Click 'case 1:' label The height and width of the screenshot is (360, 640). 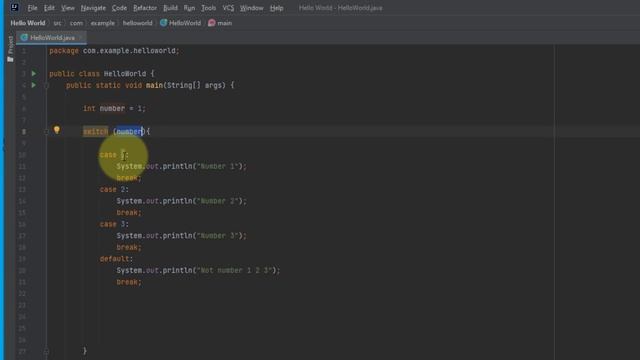[x=114, y=155]
